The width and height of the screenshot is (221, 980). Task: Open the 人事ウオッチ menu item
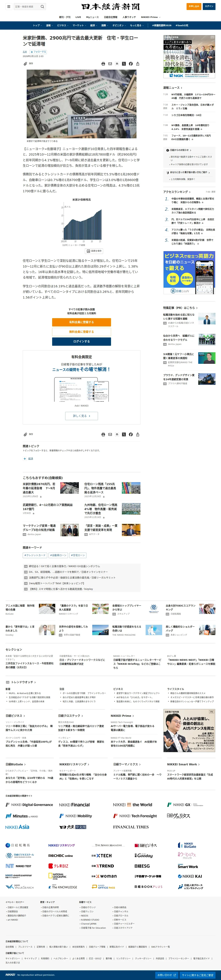click(129, 17)
